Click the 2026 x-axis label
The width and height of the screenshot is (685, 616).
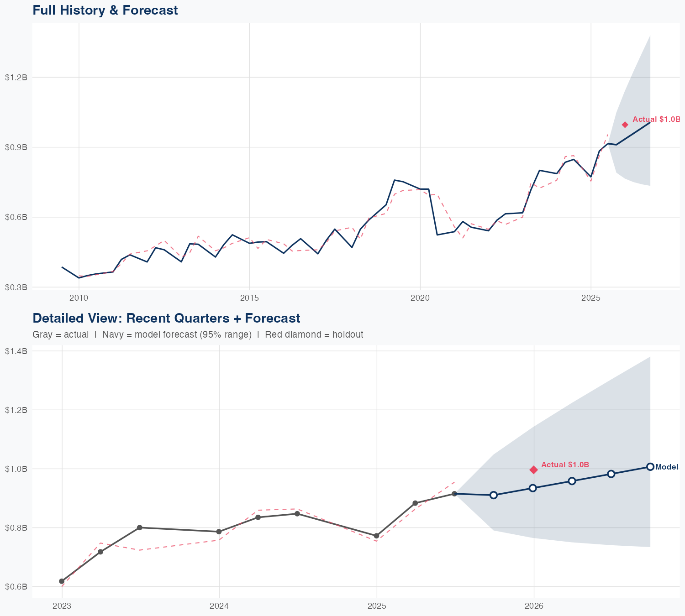point(533,606)
